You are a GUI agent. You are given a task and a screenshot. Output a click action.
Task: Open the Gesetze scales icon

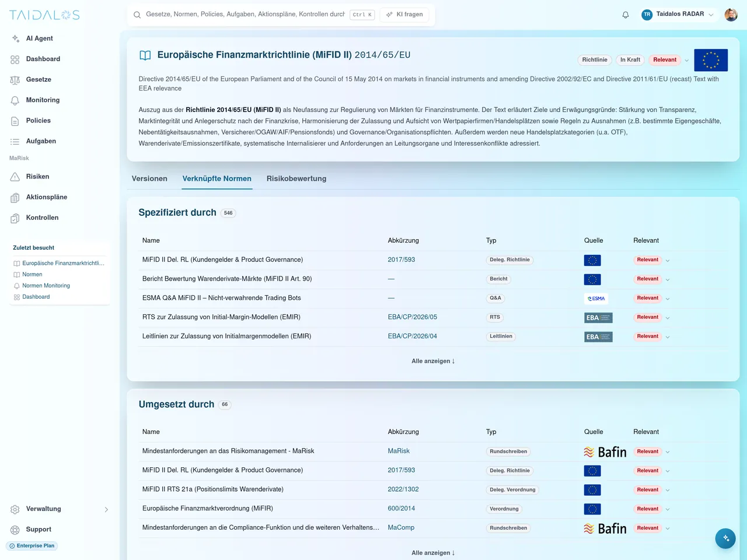[15, 80]
